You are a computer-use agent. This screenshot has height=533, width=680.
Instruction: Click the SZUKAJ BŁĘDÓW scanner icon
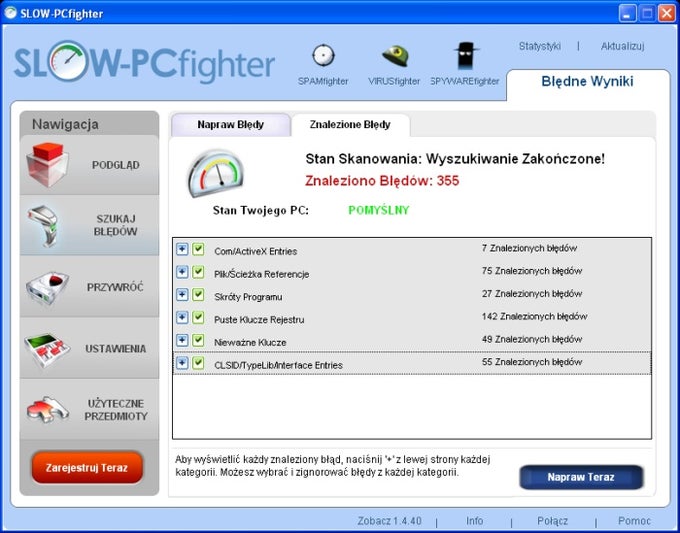point(45,226)
